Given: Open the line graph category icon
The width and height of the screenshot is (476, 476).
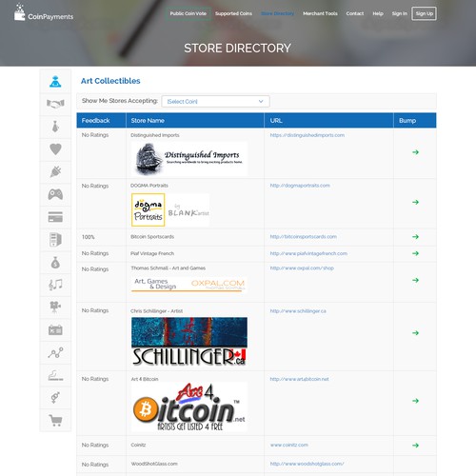Looking at the screenshot, I should pos(55,352).
